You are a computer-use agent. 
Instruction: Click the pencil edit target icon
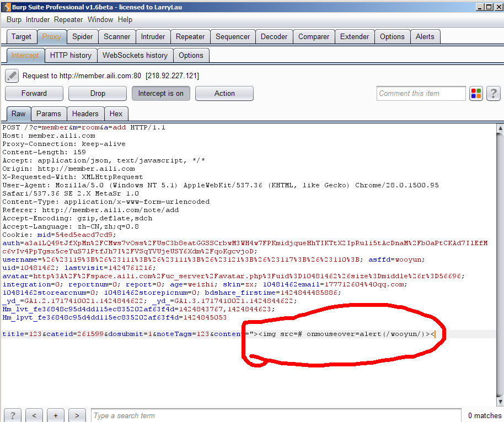pyautogui.click(x=12, y=76)
